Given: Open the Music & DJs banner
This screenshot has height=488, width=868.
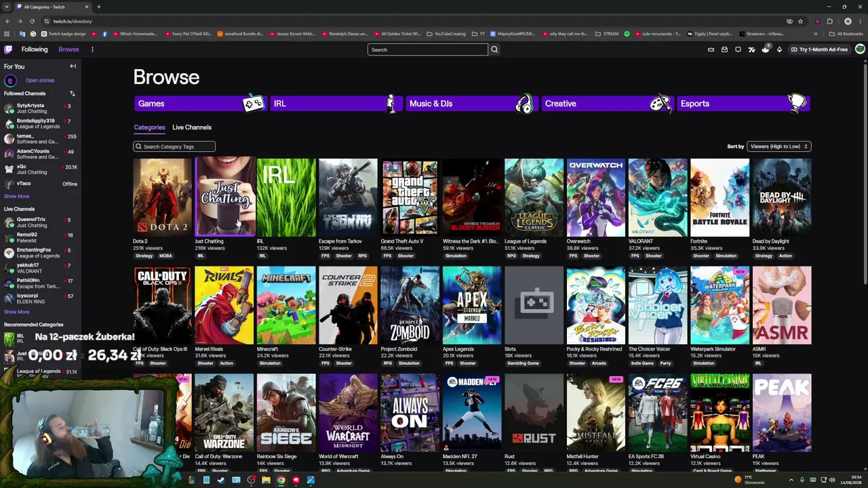Looking at the screenshot, I should coord(471,104).
